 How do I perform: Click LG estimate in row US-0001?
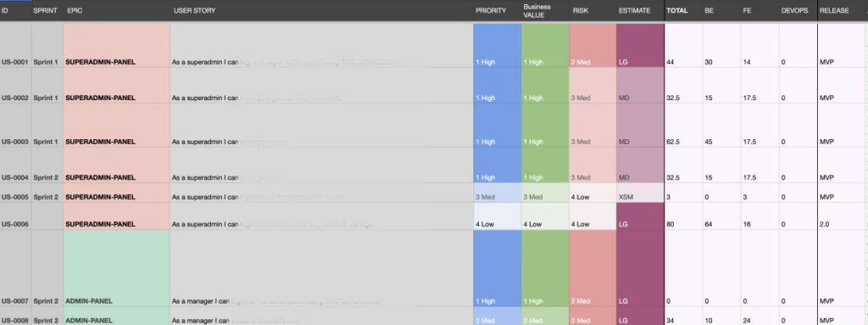pyautogui.click(x=640, y=46)
